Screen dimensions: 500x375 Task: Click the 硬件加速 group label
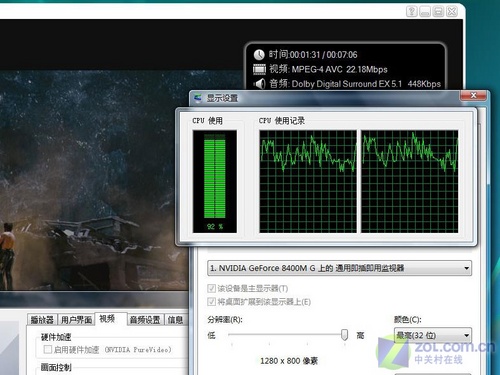(x=56, y=337)
